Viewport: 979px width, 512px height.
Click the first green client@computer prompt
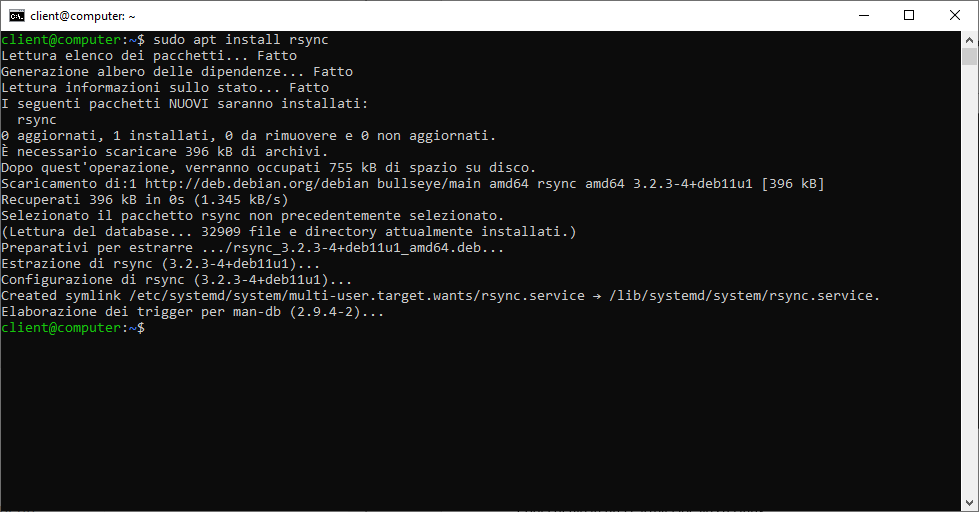(61, 40)
